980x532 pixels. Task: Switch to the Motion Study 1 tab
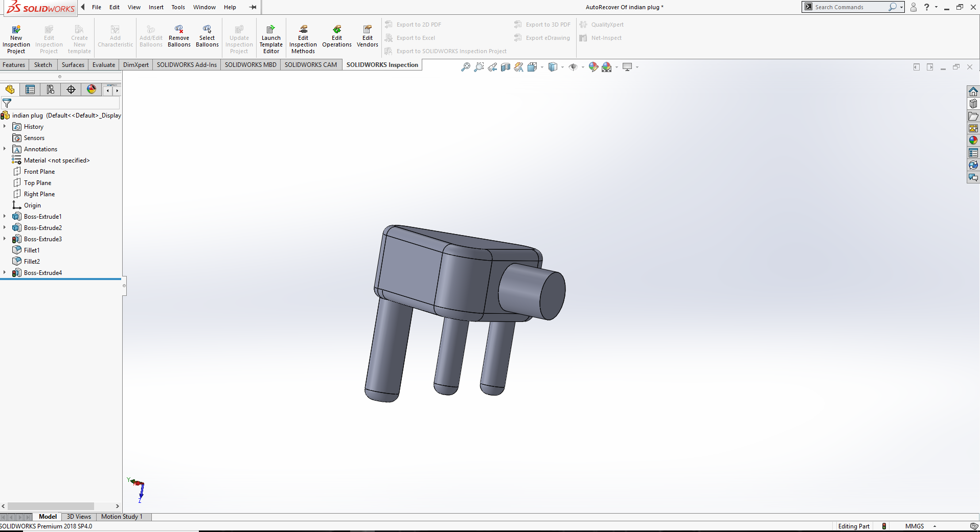tap(122, 517)
